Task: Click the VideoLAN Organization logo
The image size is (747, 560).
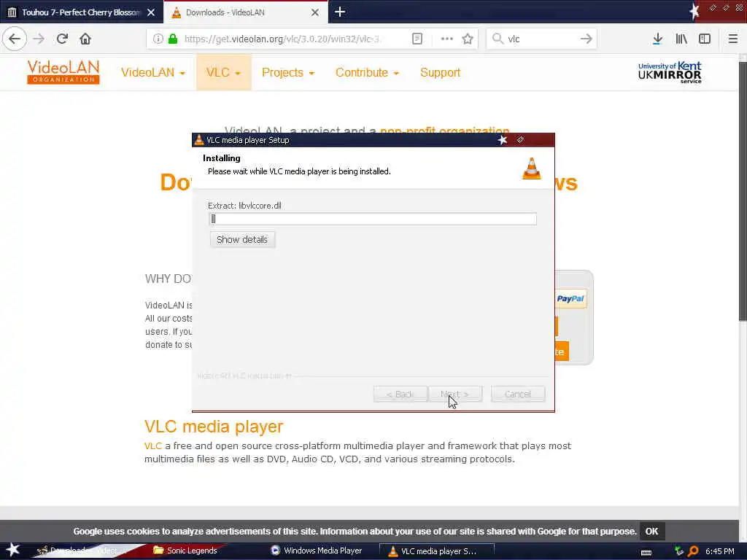Action: point(63,72)
